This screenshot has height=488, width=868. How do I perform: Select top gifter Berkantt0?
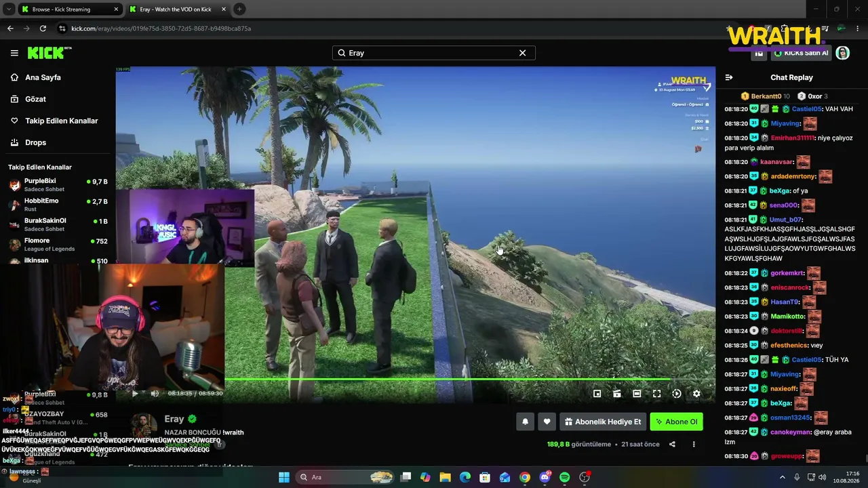[766, 96]
